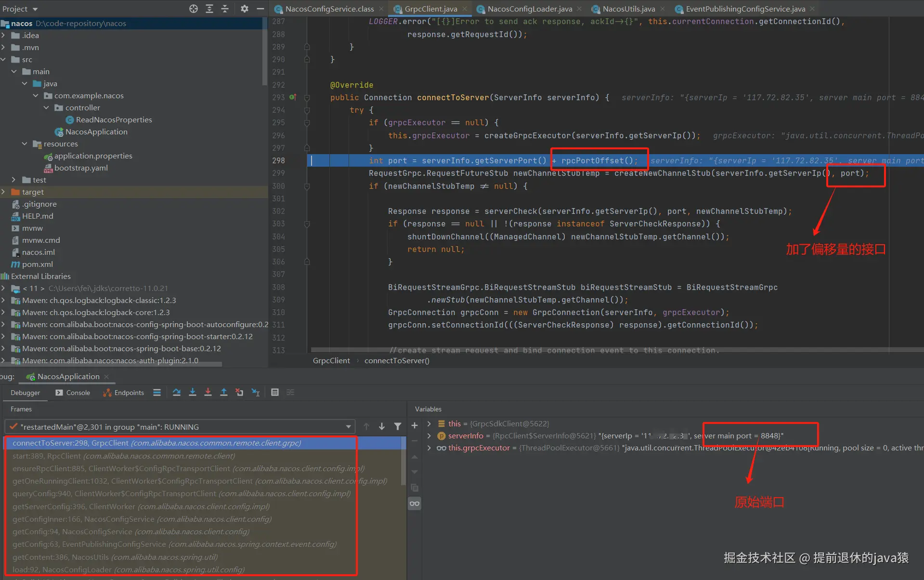This screenshot has width=924, height=580.
Task: Click the Drop Frame icon
Action: pyautogui.click(x=239, y=393)
